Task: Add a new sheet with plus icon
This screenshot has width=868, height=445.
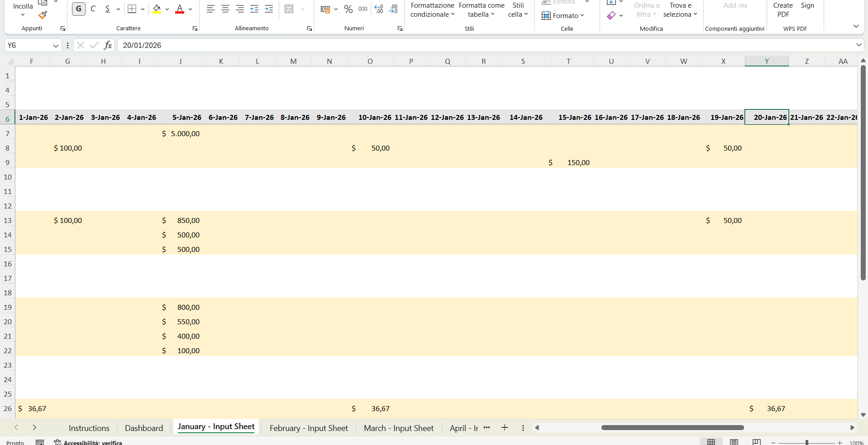Action: 505,428
